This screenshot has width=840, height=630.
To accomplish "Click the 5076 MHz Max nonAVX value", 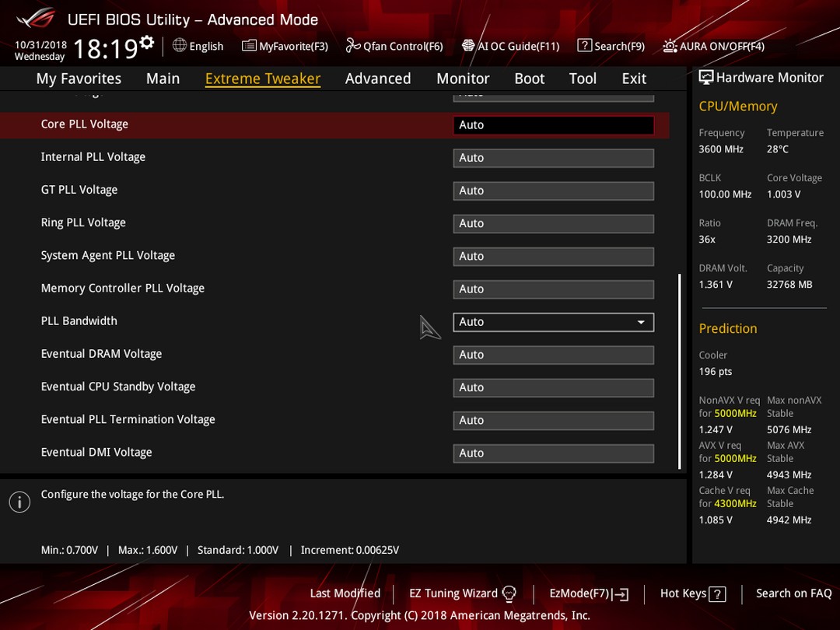I will (x=789, y=429).
